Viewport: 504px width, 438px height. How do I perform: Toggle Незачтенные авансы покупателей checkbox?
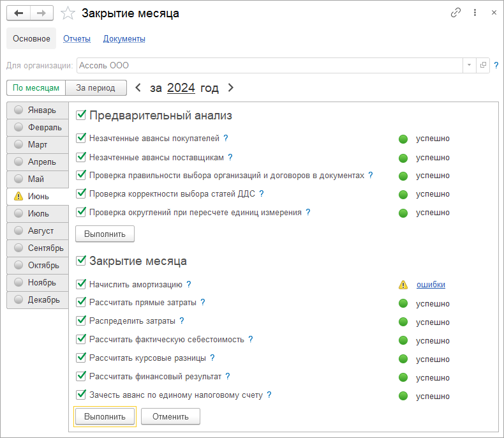[81, 138]
